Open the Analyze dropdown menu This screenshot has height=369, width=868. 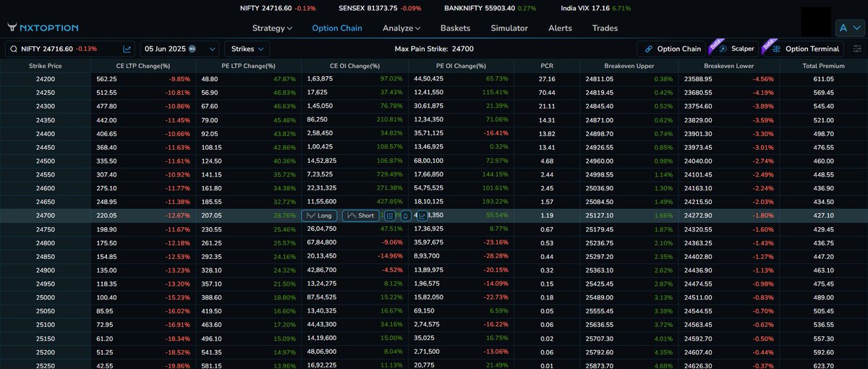(x=402, y=28)
